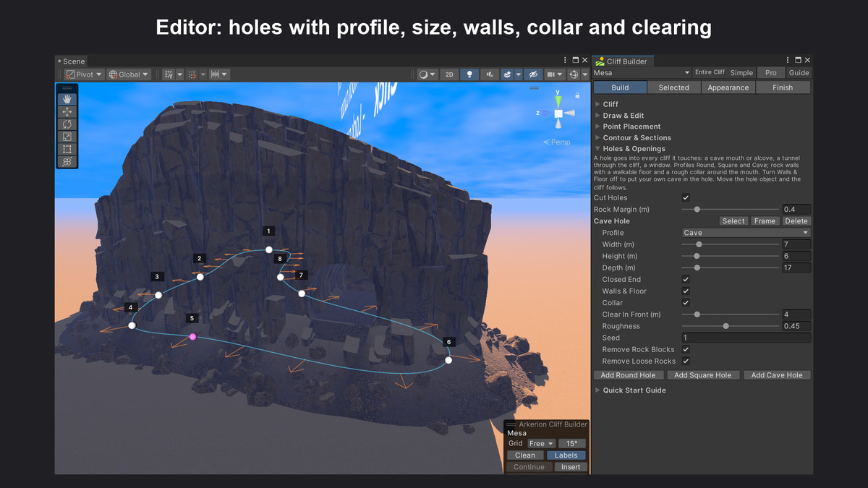Image resolution: width=868 pixels, height=488 pixels.
Task: Open Cliff Builder panel kebab menu
Action: [x=788, y=61]
